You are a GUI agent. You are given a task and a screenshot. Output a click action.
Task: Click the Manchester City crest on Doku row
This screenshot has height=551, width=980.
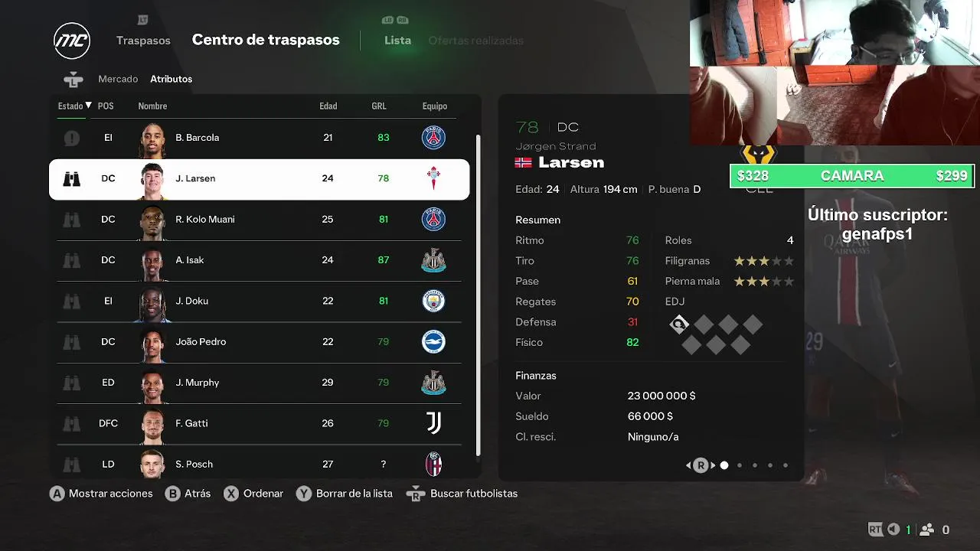point(433,301)
